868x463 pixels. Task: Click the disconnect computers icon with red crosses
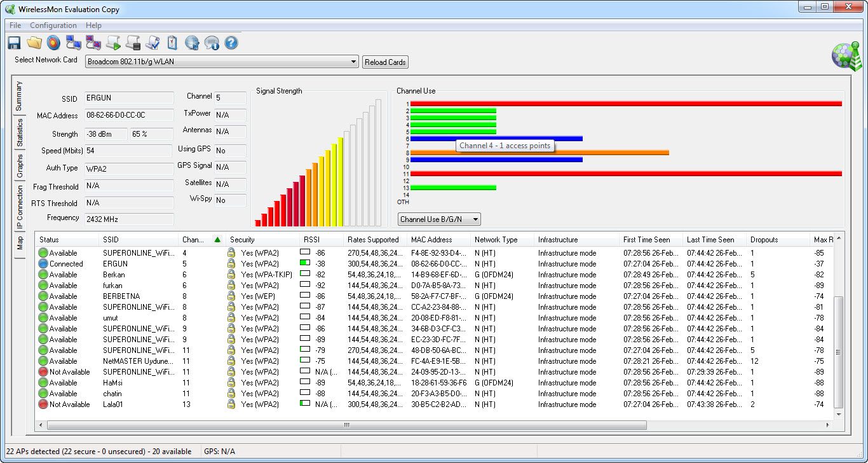point(93,43)
